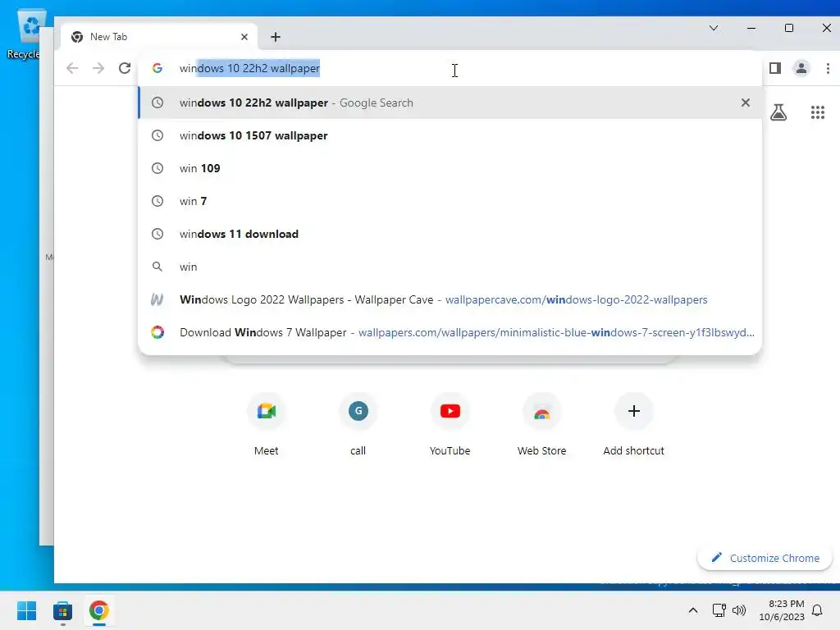840x630 pixels.
Task: Click Wallpaper Cave favicon in suggestions
Action: pyautogui.click(x=157, y=299)
